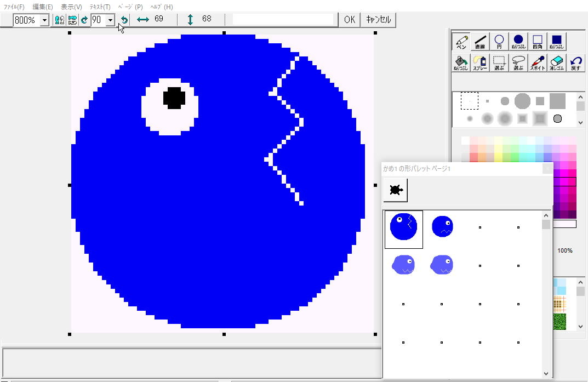Pick the magenta color swatch

(563, 182)
